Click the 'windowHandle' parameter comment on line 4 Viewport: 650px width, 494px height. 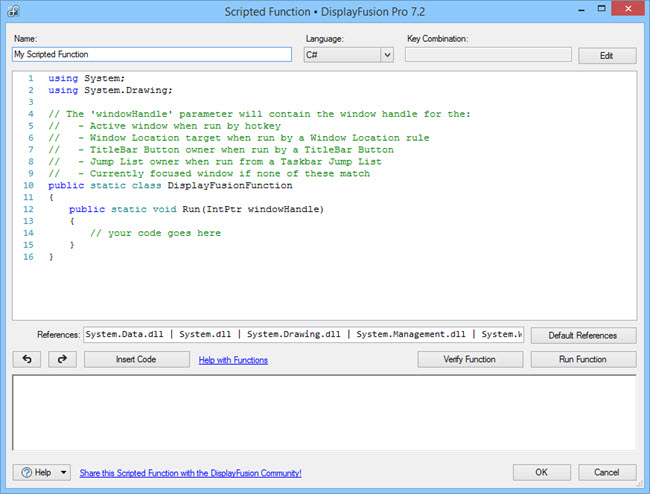260,114
